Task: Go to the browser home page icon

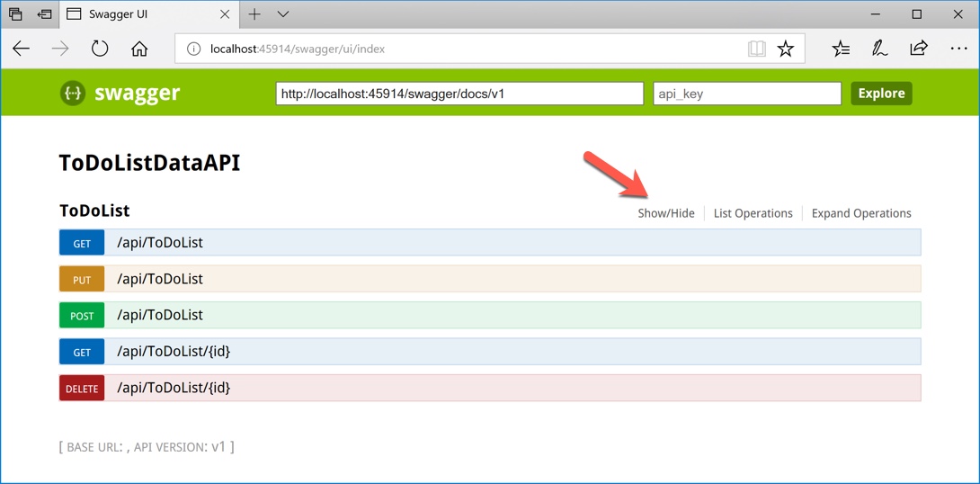Action: coord(139,49)
